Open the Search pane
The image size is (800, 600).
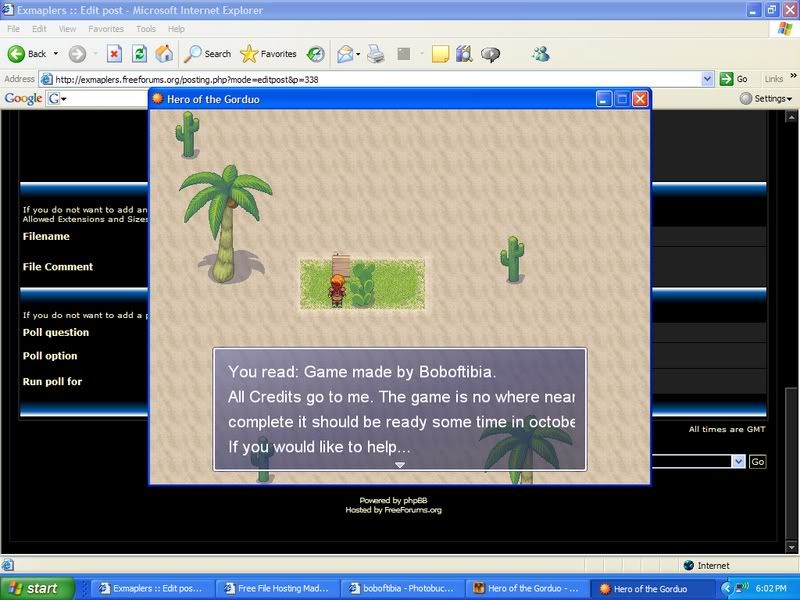pyautogui.click(x=208, y=54)
